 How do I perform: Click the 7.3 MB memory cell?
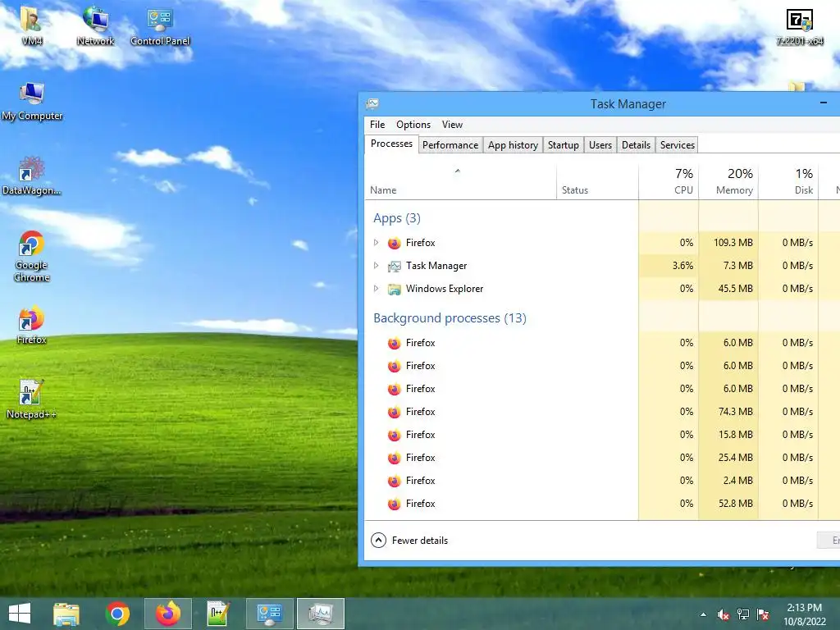[728, 266]
